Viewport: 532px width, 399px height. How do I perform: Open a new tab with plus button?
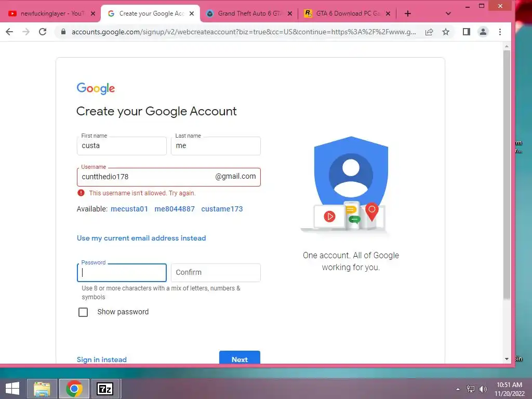408,14
